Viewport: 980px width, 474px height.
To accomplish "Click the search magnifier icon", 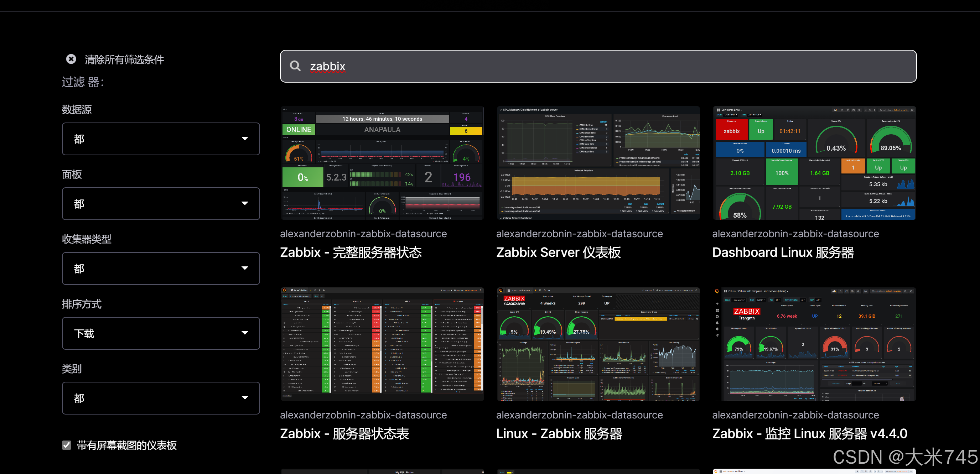I will (x=296, y=66).
